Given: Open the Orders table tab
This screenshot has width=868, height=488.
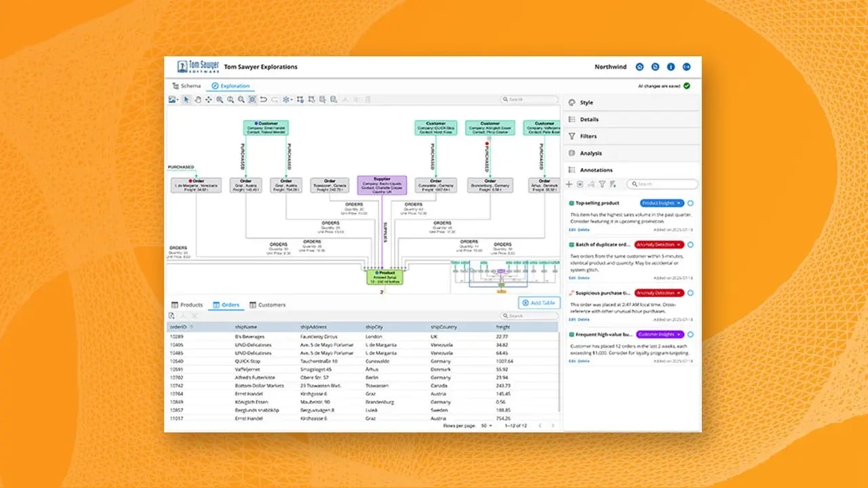Looking at the screenshot, I should click(x=226, y=305).
